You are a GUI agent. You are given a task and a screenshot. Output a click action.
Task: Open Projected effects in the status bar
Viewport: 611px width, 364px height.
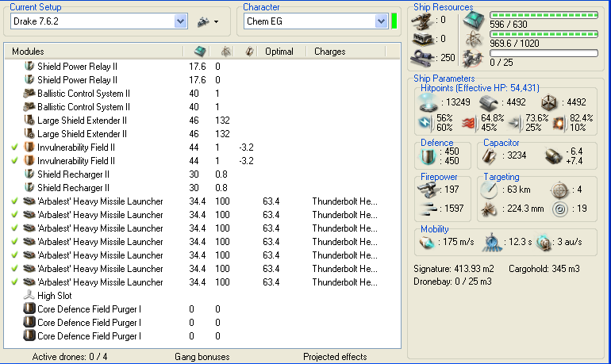[x=333, y=357]
